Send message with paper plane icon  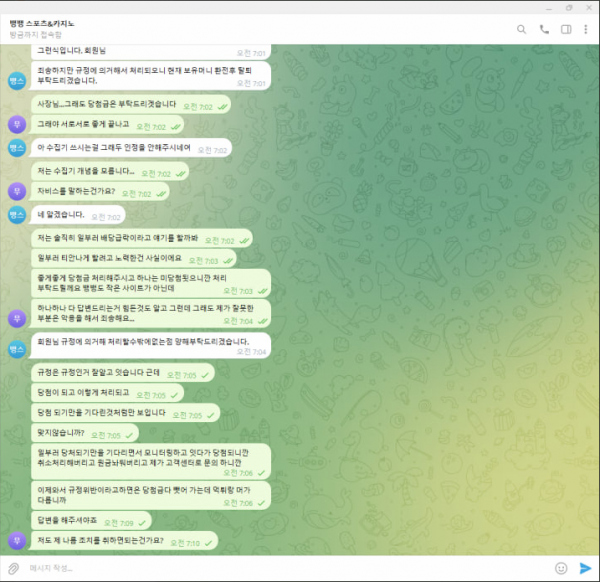click(585, 568)
